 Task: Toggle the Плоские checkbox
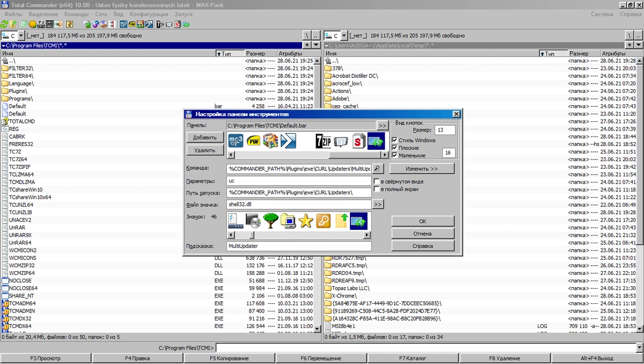[x=395, y=148]
